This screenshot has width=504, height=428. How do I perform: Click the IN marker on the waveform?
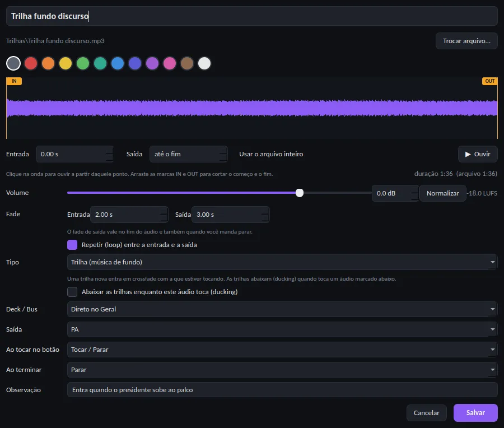(x=14, y=81)
